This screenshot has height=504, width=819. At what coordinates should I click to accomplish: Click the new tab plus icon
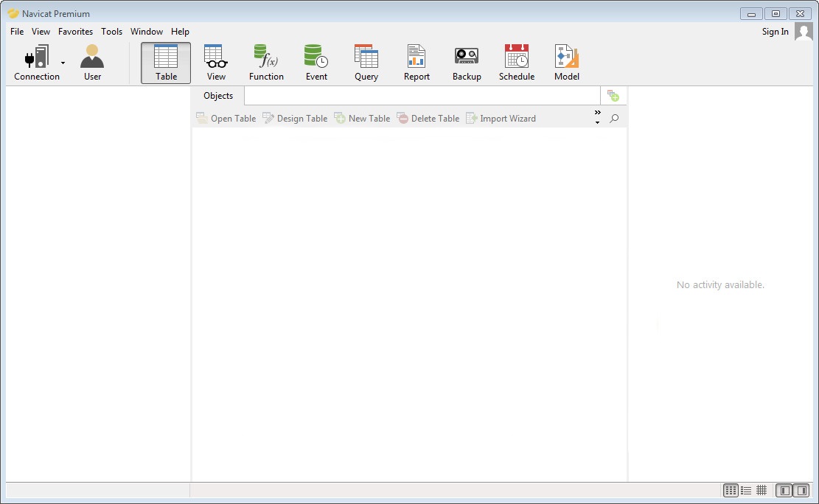(x=613, y=96)
